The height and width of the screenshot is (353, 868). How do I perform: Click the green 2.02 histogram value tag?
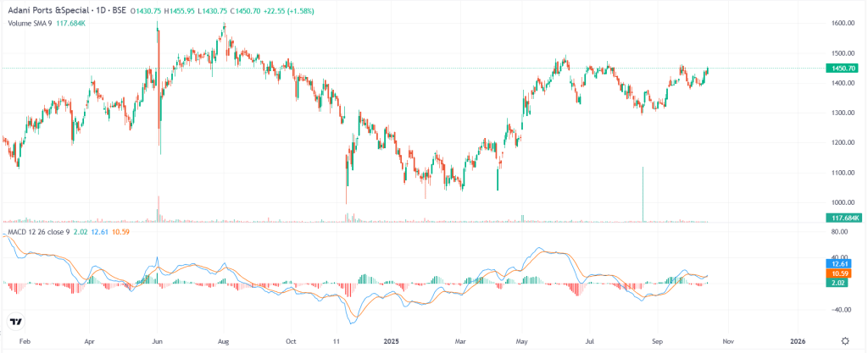842,282
